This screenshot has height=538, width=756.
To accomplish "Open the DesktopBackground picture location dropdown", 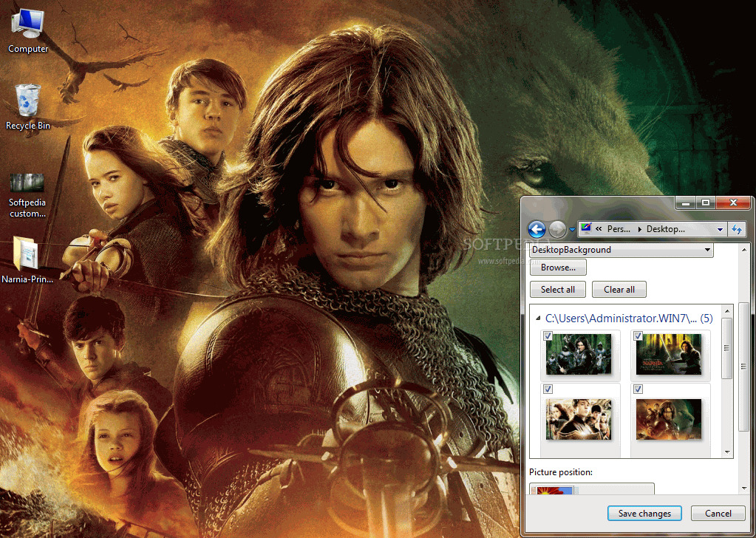I will [x=622, y=250].
